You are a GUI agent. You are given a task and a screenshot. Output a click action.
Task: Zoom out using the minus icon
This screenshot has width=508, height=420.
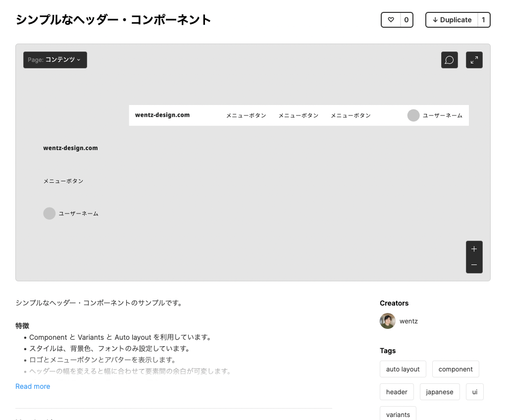474,265
